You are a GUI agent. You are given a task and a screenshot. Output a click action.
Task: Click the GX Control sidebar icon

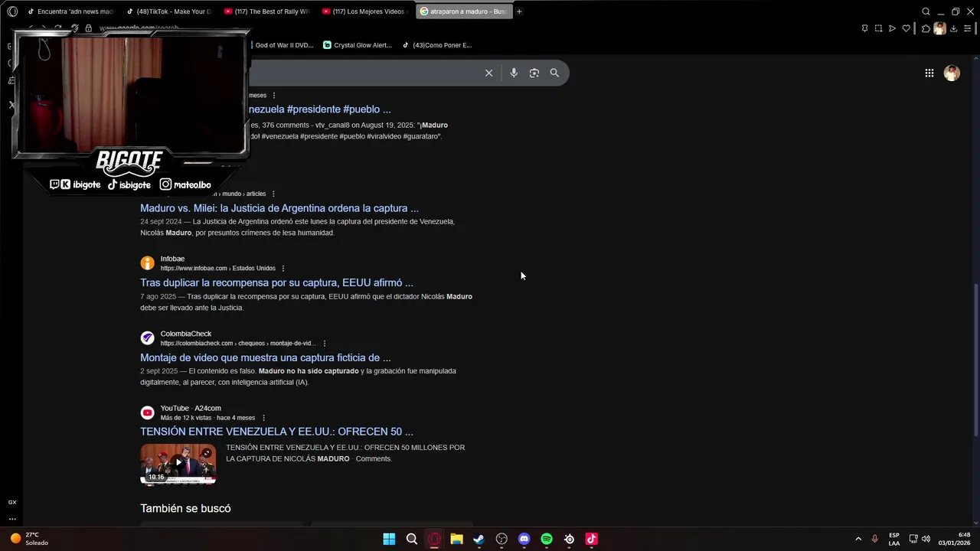(12, 503)
